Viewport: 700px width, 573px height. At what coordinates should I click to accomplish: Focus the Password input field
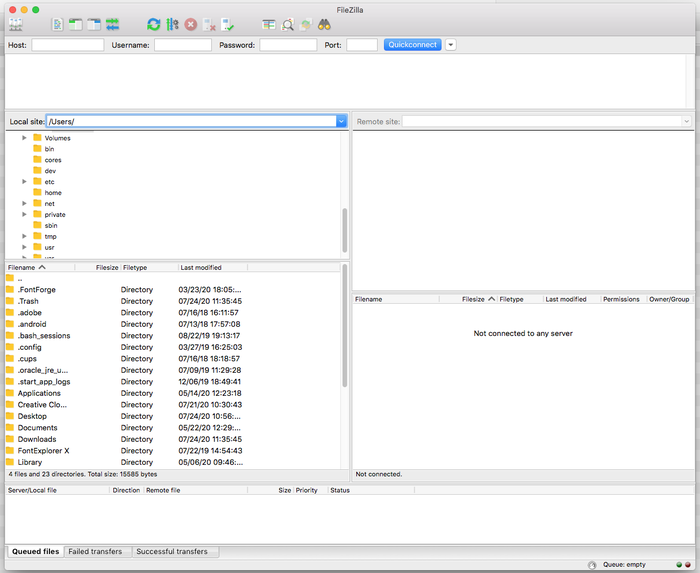(x=288, y=45)
